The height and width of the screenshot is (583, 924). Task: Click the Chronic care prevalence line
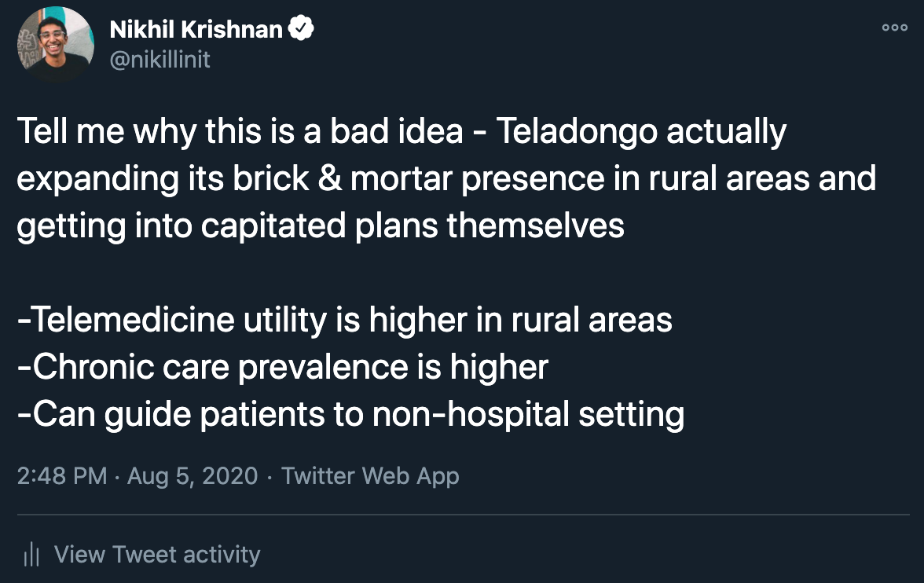[283, 367]
